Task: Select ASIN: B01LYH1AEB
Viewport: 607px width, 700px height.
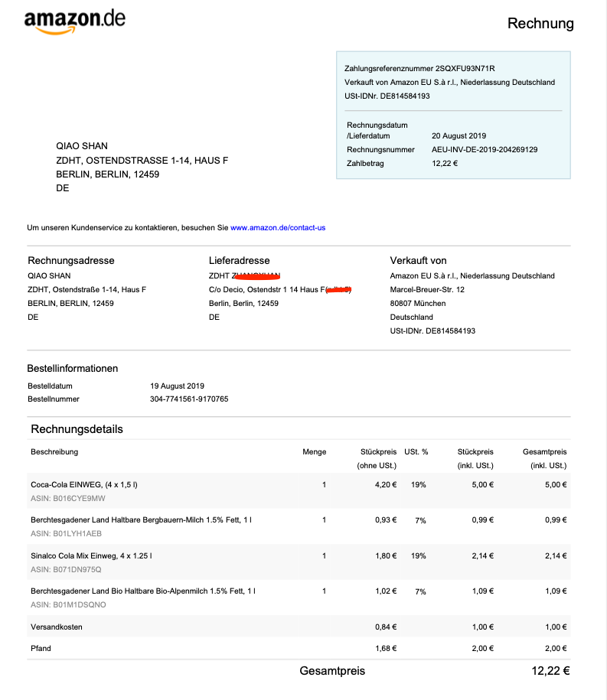Action: tap(66, 534)
